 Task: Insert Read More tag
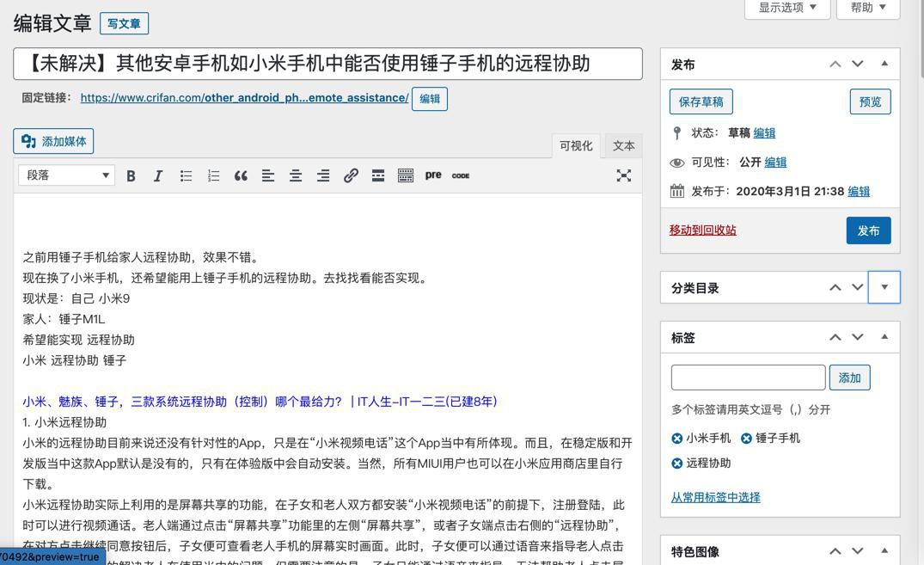pos(377,175)
